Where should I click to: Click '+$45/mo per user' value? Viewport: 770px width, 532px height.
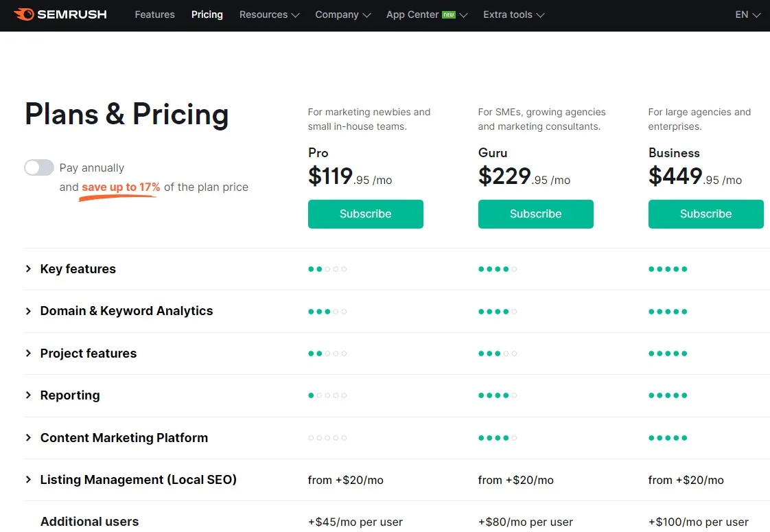click(x=355, y=522)
